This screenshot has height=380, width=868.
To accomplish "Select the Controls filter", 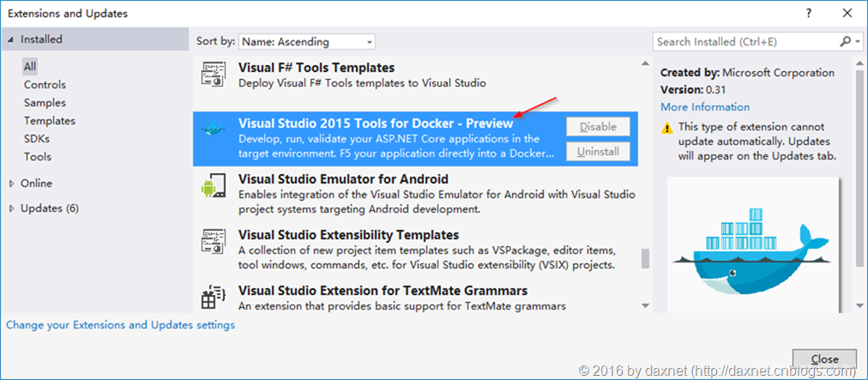I will pos(45,85).
